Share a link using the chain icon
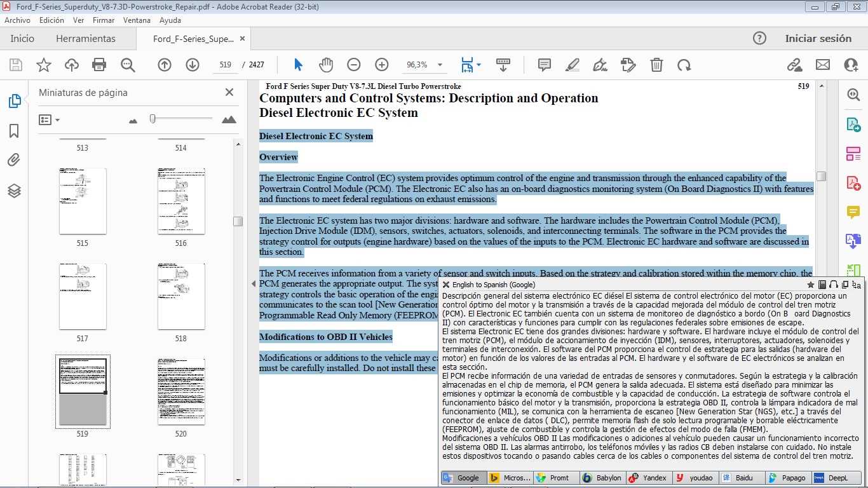 point(794,65)
